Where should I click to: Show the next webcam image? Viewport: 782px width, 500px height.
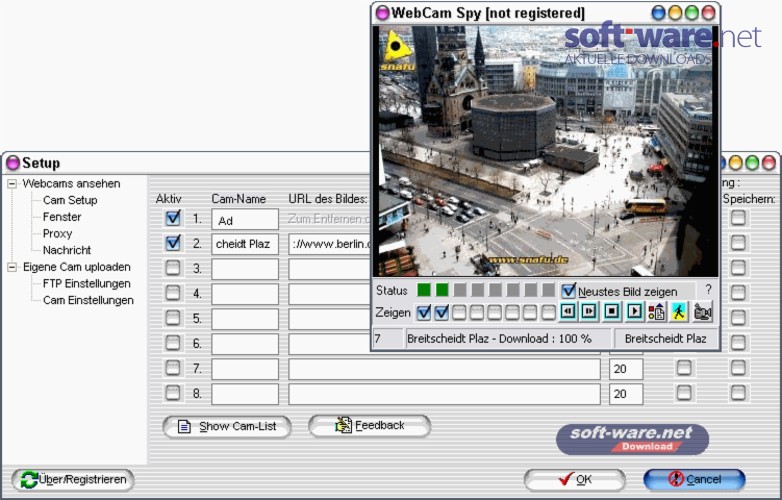point(589,312)
